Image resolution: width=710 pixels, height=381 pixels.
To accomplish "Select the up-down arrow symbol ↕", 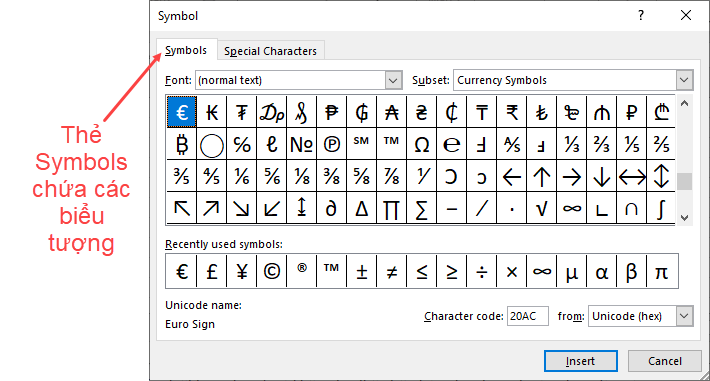I will click(x=661, y=176).
